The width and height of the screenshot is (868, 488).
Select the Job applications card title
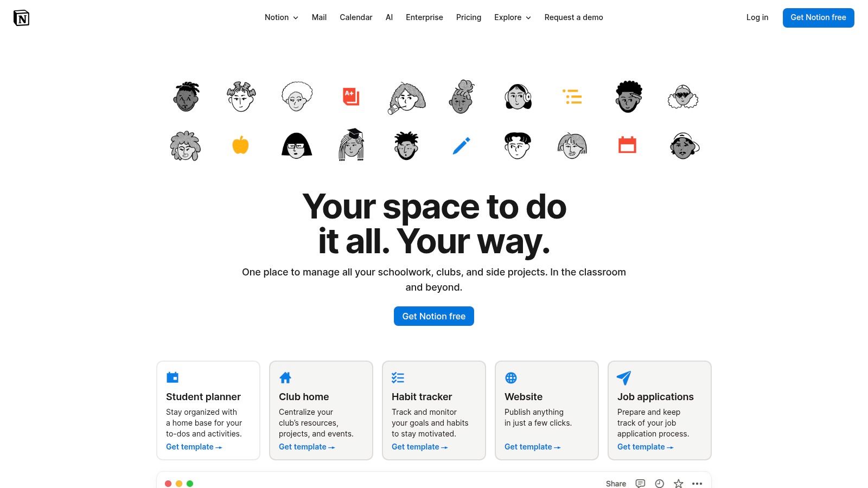tap(655, 397)
